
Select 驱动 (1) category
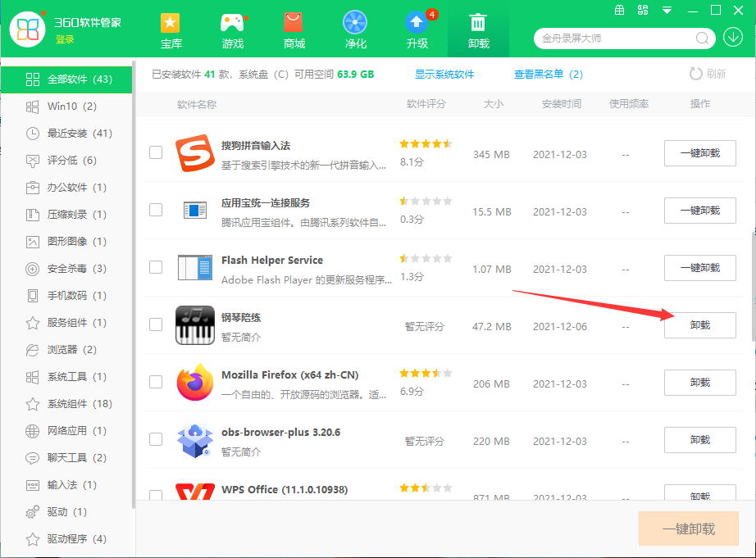(66, 511)
